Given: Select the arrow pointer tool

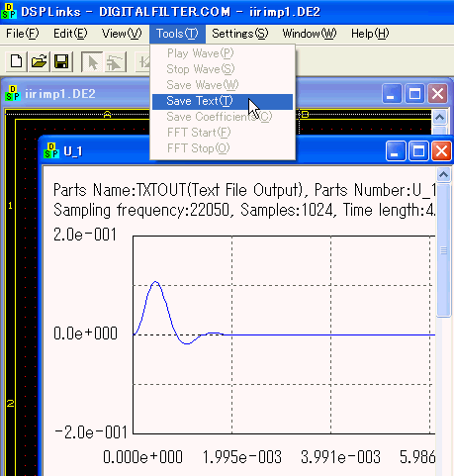Looking at the screenshot, I should pyautogui.click(x=93, y=61).
